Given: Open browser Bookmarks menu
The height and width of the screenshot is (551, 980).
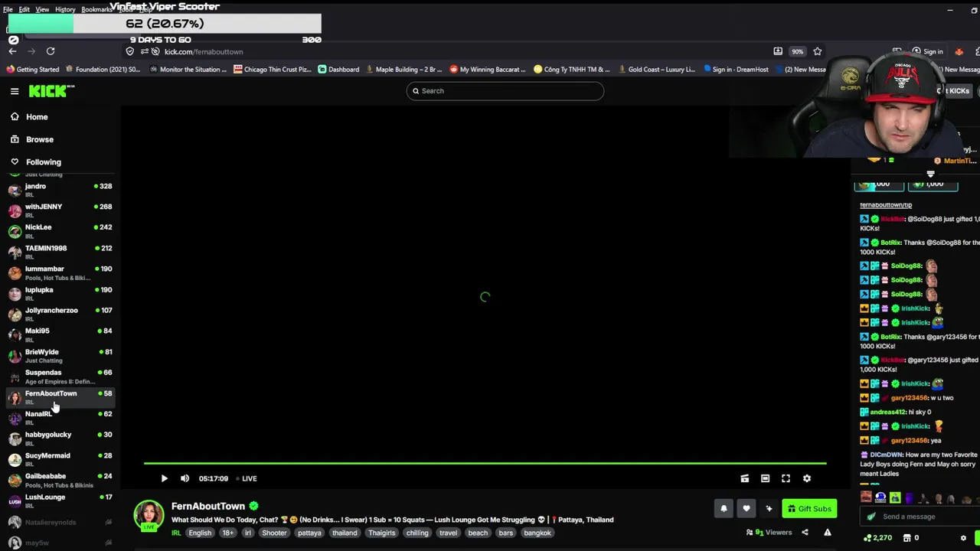Looking at the screenshot, I should [96, 9].
